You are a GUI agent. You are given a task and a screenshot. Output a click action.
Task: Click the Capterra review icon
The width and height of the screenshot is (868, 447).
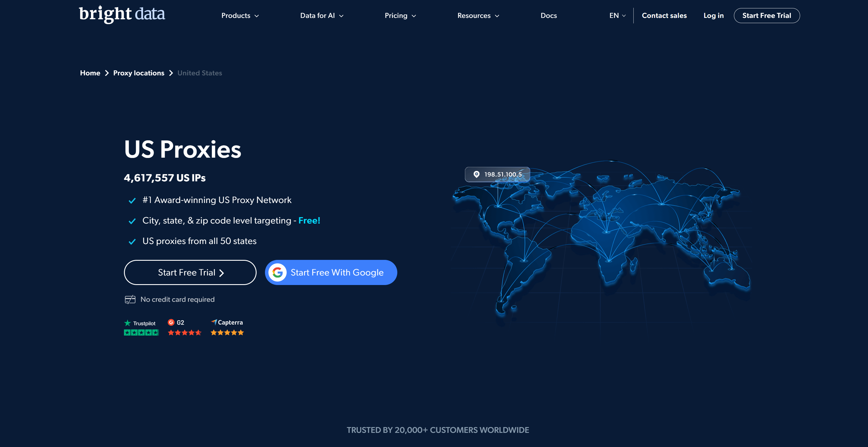pos(214,322)
